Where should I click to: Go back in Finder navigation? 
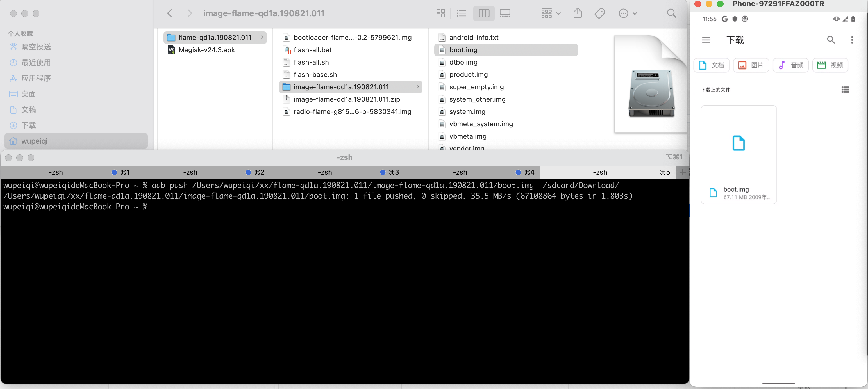169,13
